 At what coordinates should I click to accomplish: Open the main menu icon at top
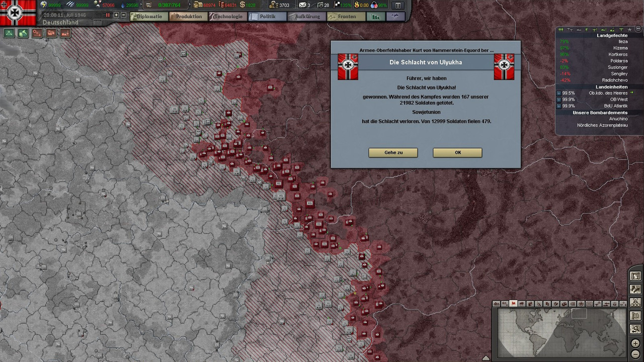point(397,6)
